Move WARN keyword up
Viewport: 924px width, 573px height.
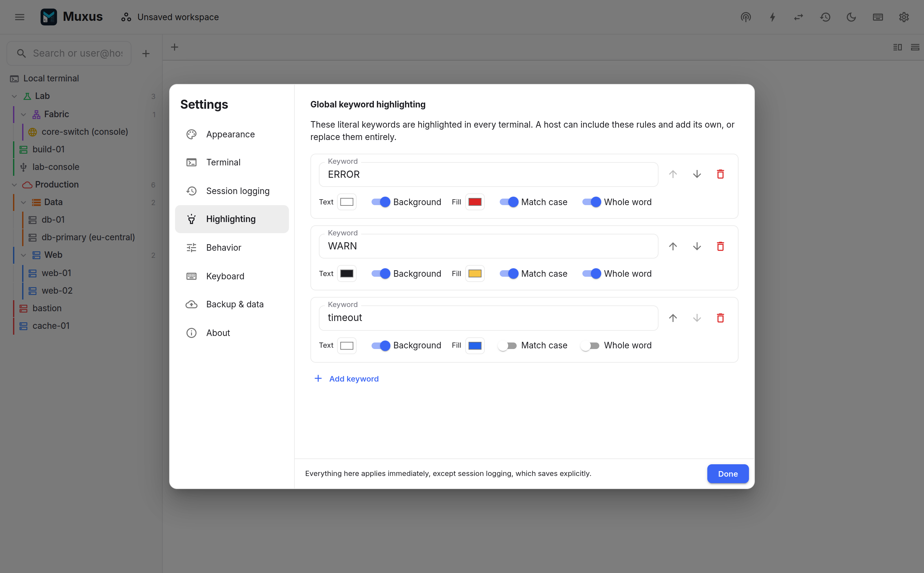coord(673,246)
